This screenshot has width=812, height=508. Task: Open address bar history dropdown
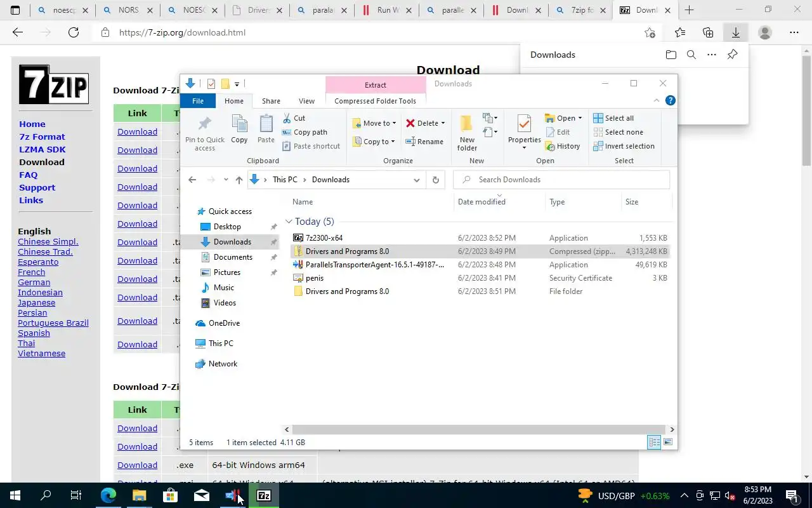tap(416, 180)
